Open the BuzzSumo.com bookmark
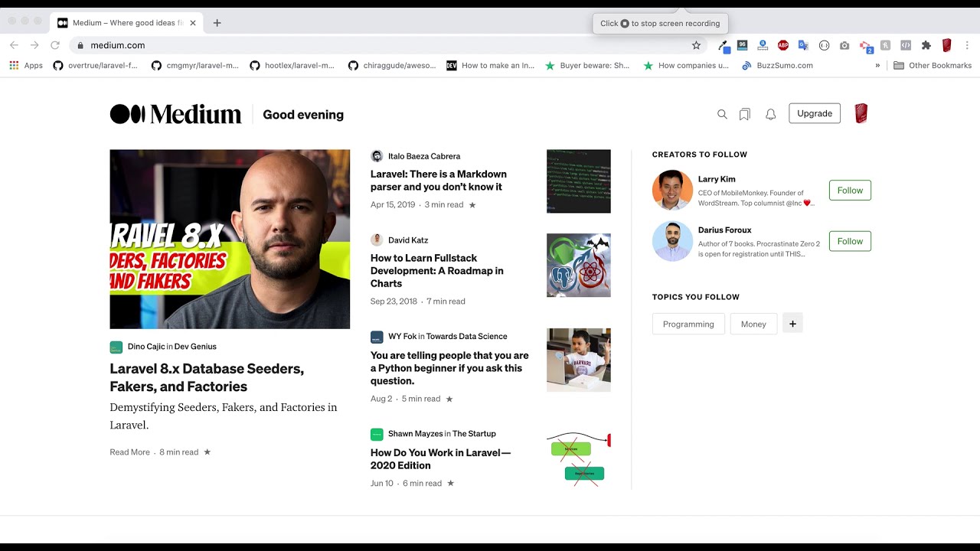The image size is (980, 551). point(777,66)
